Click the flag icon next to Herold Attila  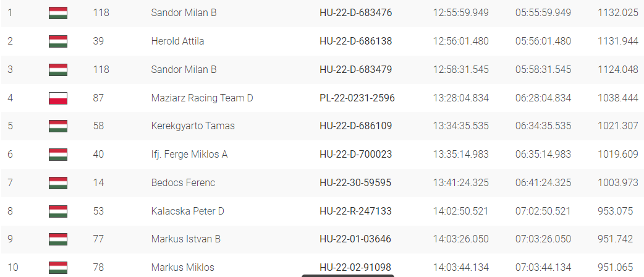58,41
